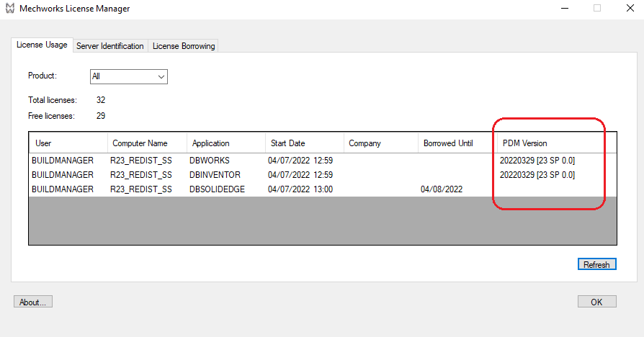Click the Start Date column header
644x337 pixels.
[304, 143]
